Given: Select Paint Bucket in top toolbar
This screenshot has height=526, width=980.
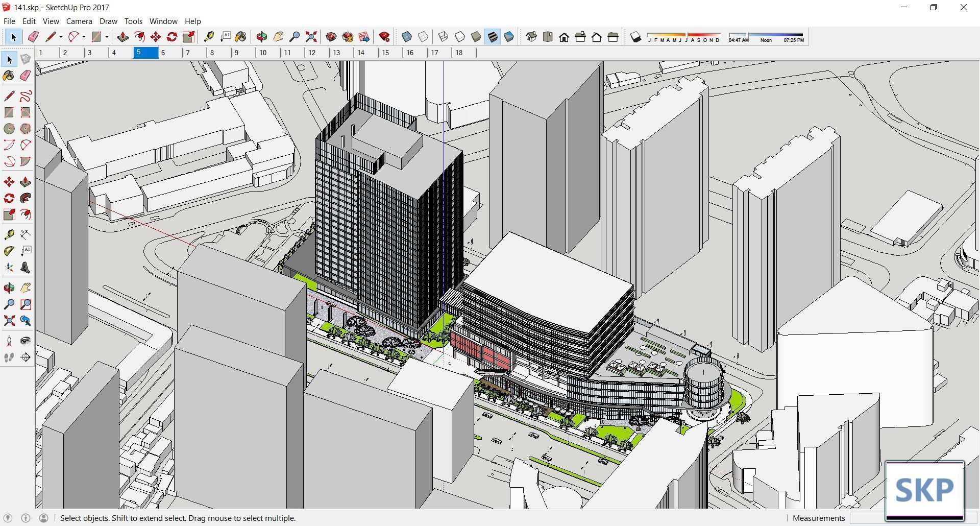Looking at the screenshot, I should pos(241,37).
